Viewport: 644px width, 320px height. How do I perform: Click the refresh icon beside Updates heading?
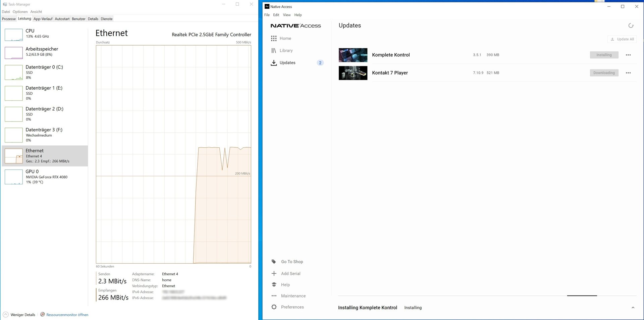pyautogui.click(x=631, y=26)
